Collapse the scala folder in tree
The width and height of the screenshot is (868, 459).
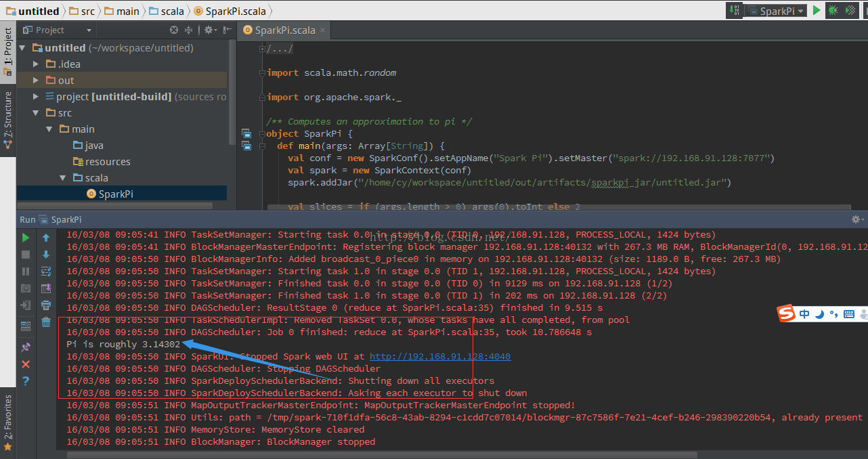[62, 178]
